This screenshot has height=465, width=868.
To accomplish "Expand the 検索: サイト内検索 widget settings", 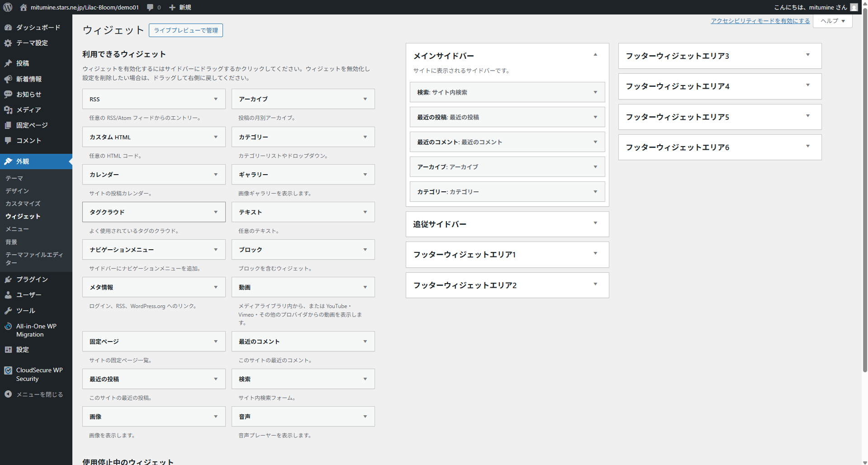I will [x=595, y=92].
